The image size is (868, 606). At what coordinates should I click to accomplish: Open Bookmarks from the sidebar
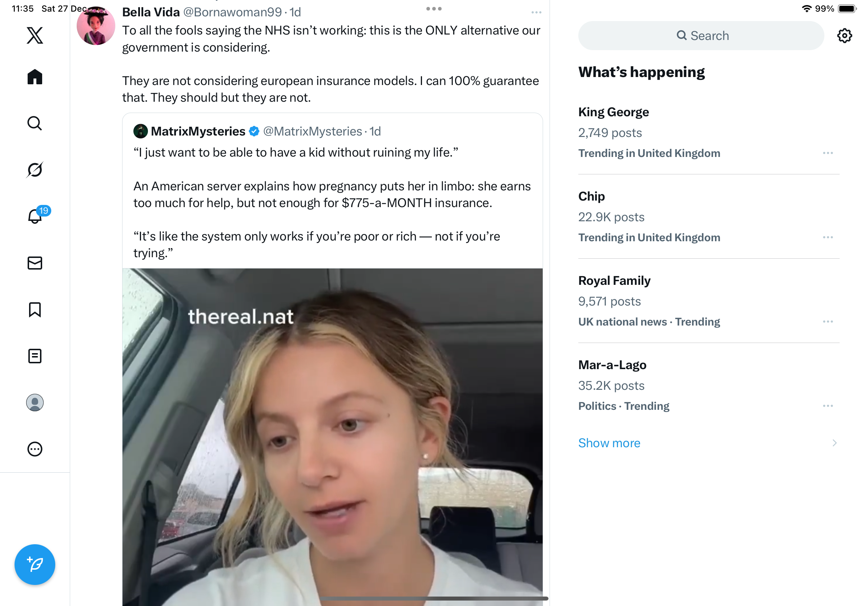pos(35,310)
